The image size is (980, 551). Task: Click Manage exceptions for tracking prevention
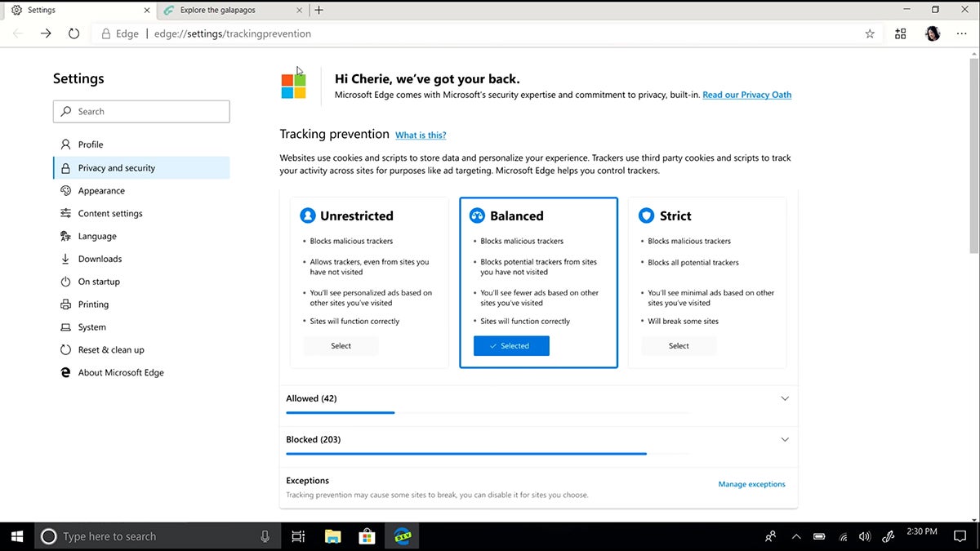click(x=751, y=484)
